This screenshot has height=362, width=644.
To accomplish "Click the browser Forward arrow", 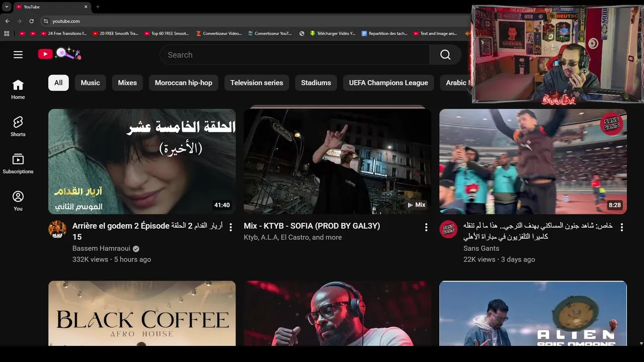I will click(x=19, y=21).
